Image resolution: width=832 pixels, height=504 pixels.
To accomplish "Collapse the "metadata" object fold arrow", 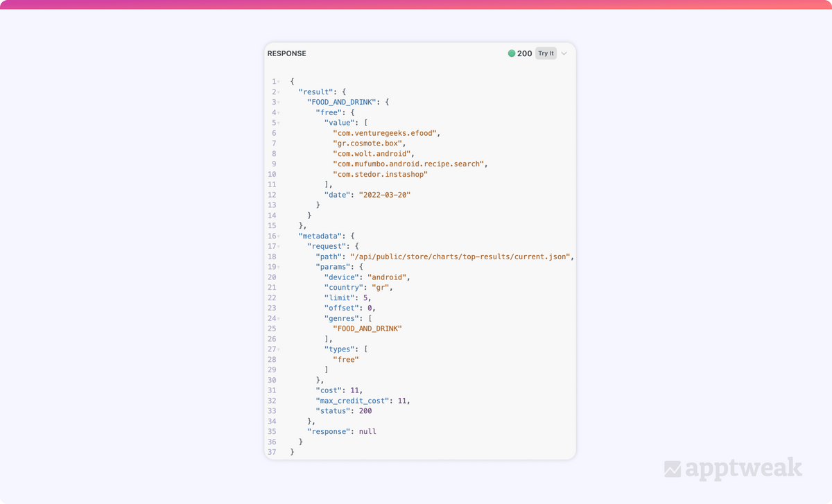I will tap(279, 236).
